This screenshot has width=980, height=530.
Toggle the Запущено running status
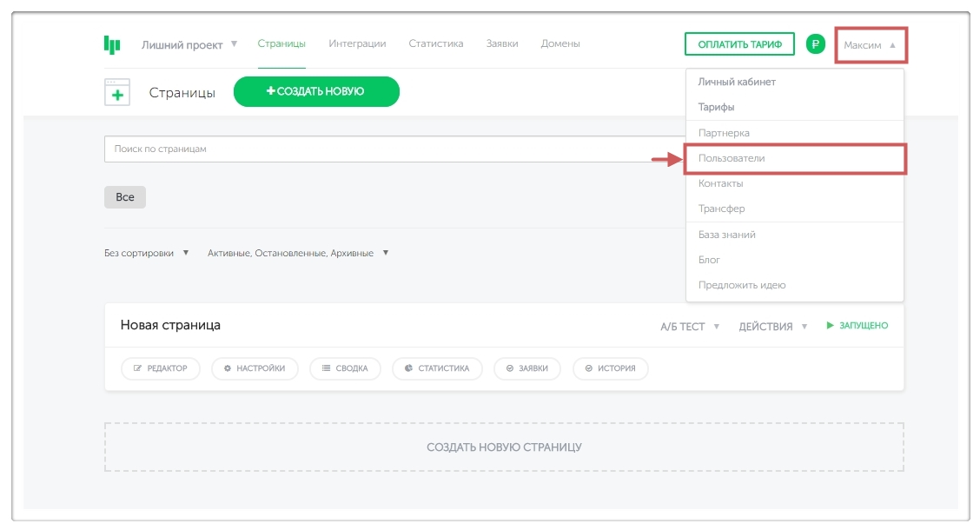pos(857,326)
